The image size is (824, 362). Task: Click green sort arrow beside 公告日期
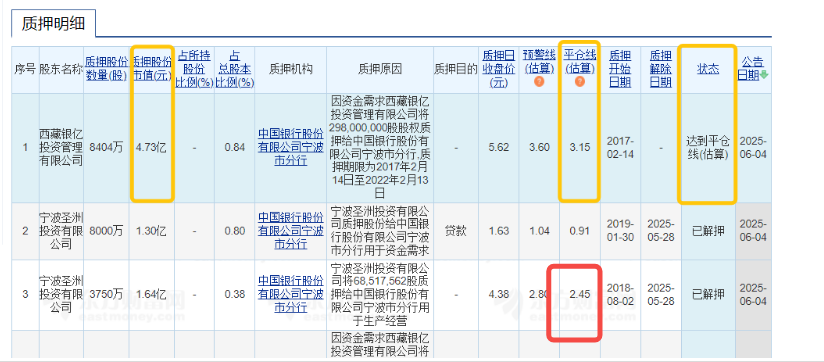tap(764, 75)
